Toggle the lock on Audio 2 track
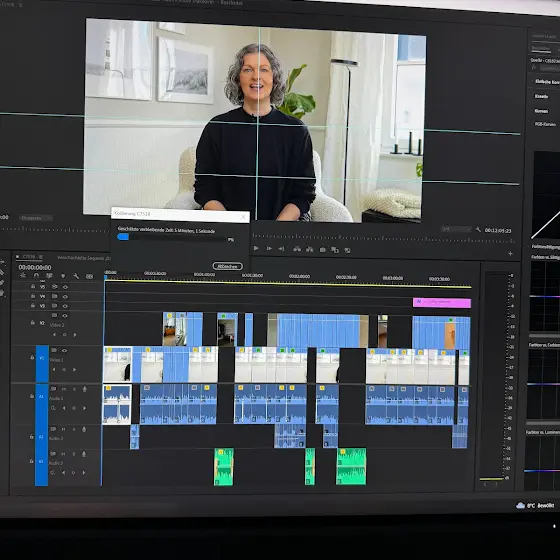560x560 pixels. pos(31,436)
